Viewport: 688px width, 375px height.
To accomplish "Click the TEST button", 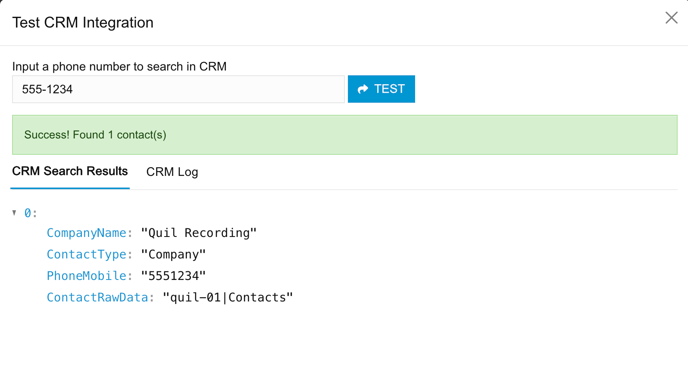I will (381, 89).
